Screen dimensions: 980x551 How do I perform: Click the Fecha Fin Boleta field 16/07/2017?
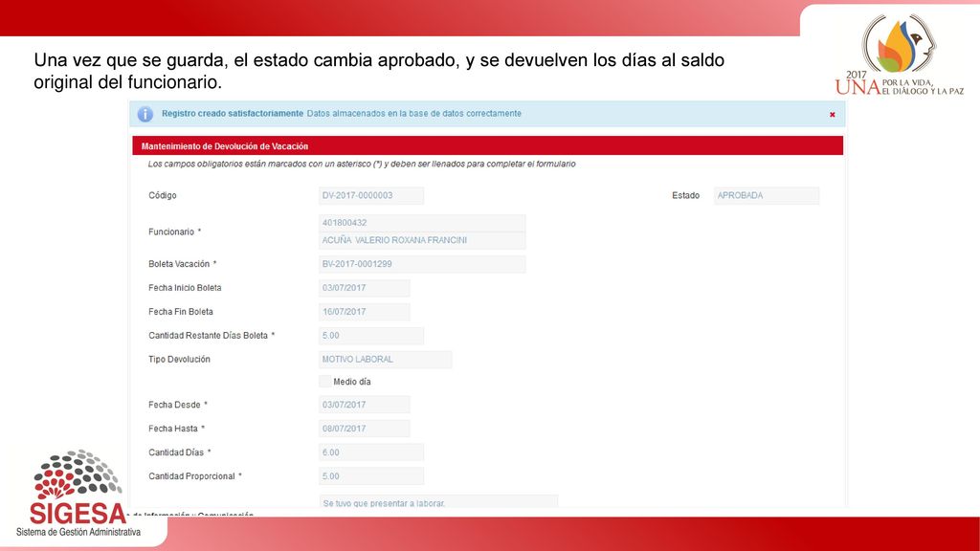(x=365, y=312)
